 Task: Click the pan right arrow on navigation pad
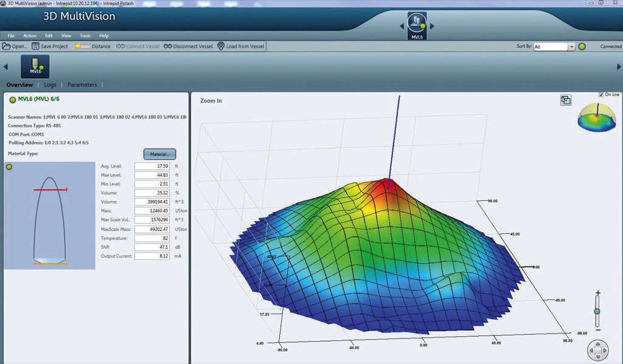coord(605,351)
